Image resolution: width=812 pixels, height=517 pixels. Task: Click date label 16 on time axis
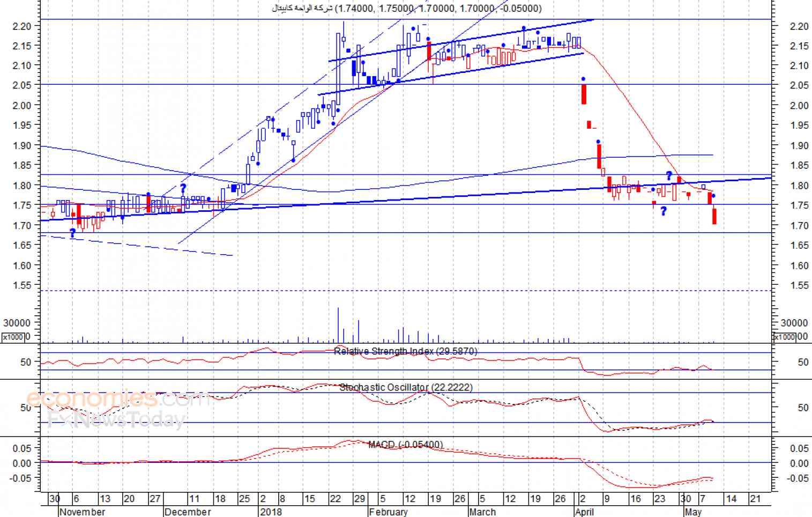click(635, 499)
